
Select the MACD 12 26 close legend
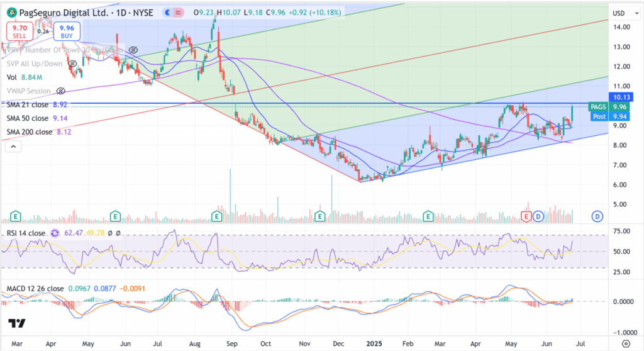(35, 289)
